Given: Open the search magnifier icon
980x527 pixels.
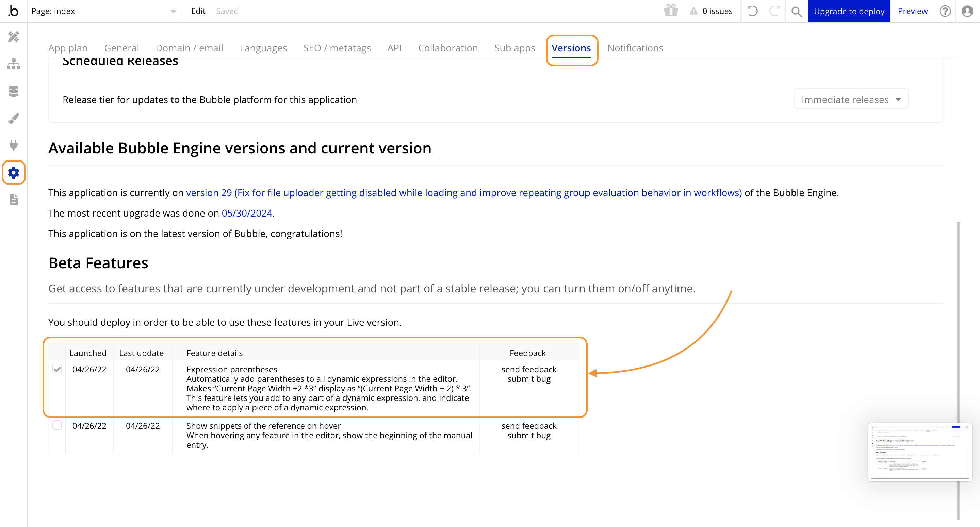Looking at the screenshot, I should 796,12.
